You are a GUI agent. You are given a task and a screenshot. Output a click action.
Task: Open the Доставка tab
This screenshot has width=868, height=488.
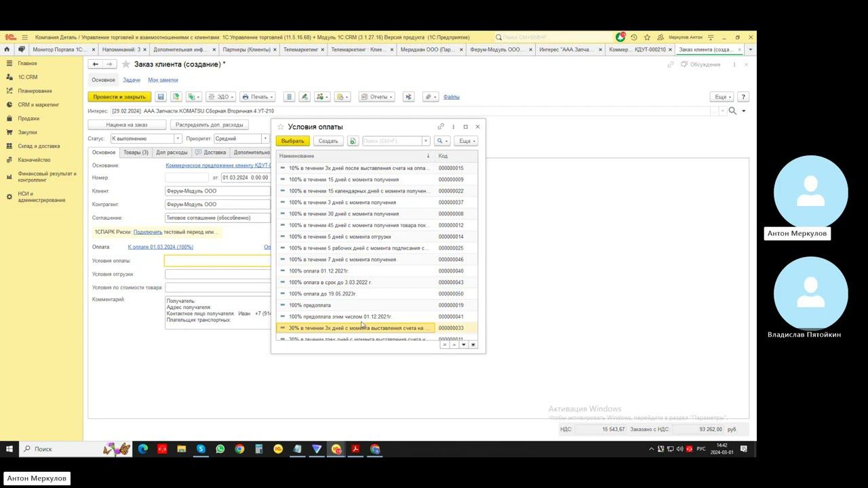(x=211, y=152)
